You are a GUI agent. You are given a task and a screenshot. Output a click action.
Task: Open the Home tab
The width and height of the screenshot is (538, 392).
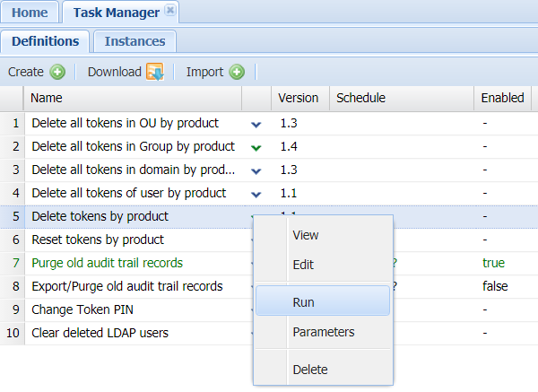click(x=30, y=13)
